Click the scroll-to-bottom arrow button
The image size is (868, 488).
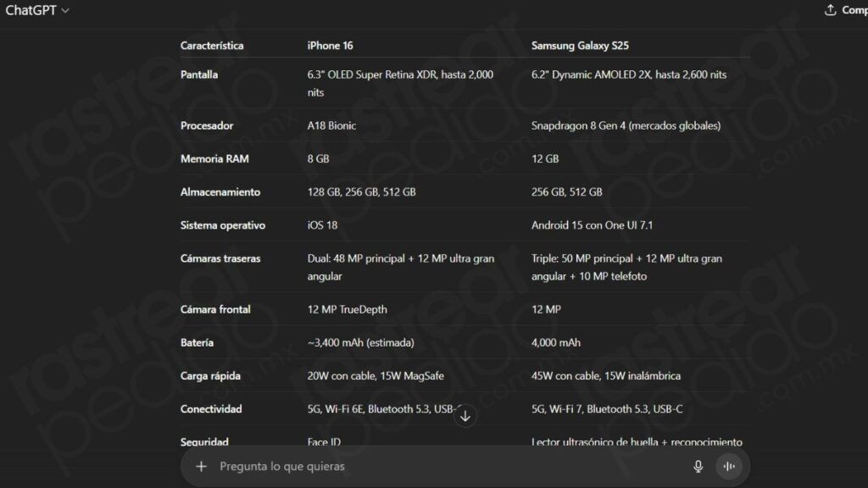tap(465, 416)
